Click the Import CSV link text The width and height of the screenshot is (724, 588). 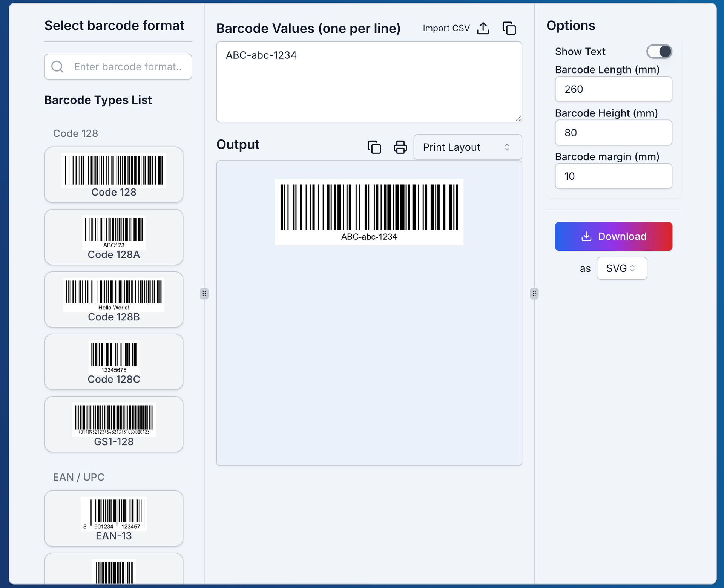coord(446,28)
